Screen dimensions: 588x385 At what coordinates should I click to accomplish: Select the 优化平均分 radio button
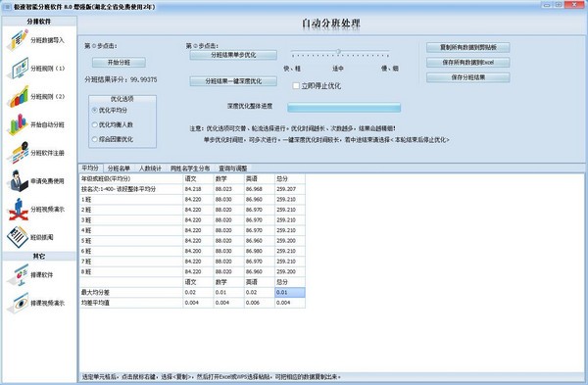94,111
